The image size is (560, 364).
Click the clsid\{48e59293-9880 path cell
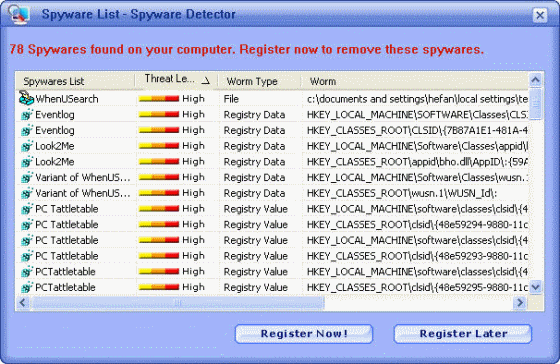417,256
